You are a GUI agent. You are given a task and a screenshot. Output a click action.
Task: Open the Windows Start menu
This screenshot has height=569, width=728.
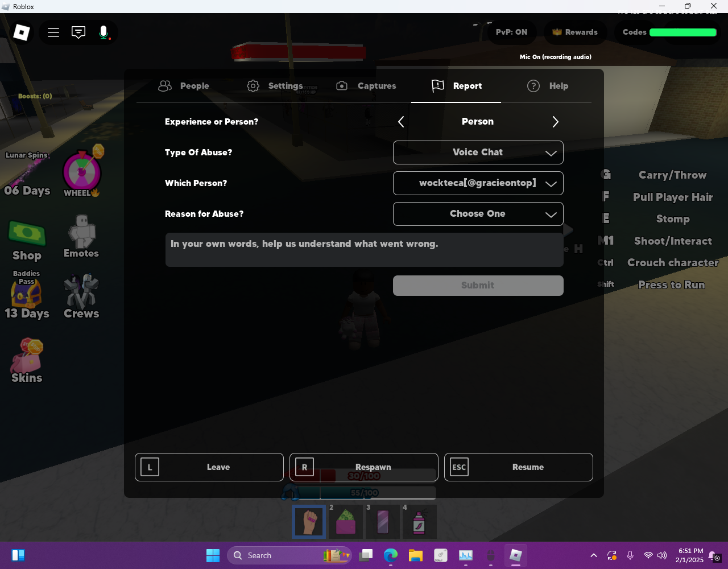point(213,555)
